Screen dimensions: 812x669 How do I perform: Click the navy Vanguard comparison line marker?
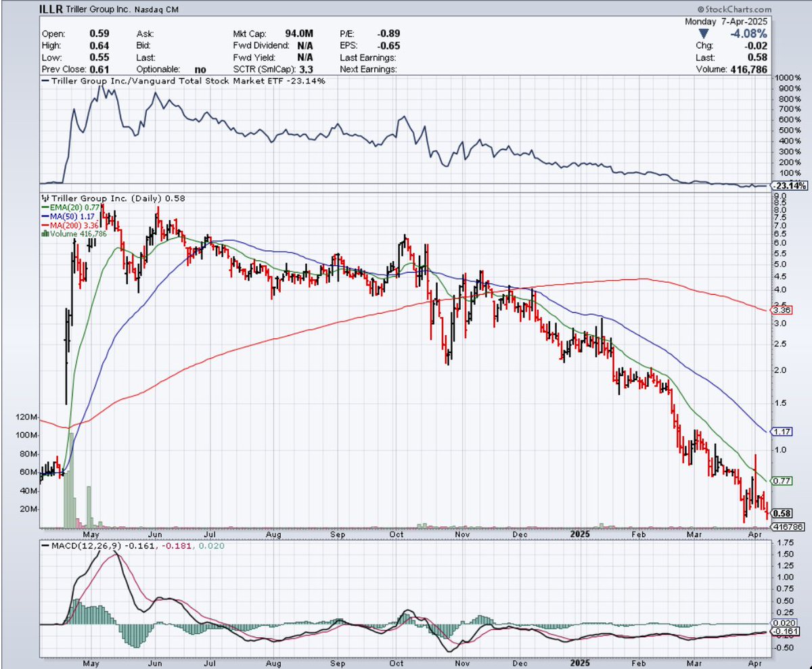45,81
